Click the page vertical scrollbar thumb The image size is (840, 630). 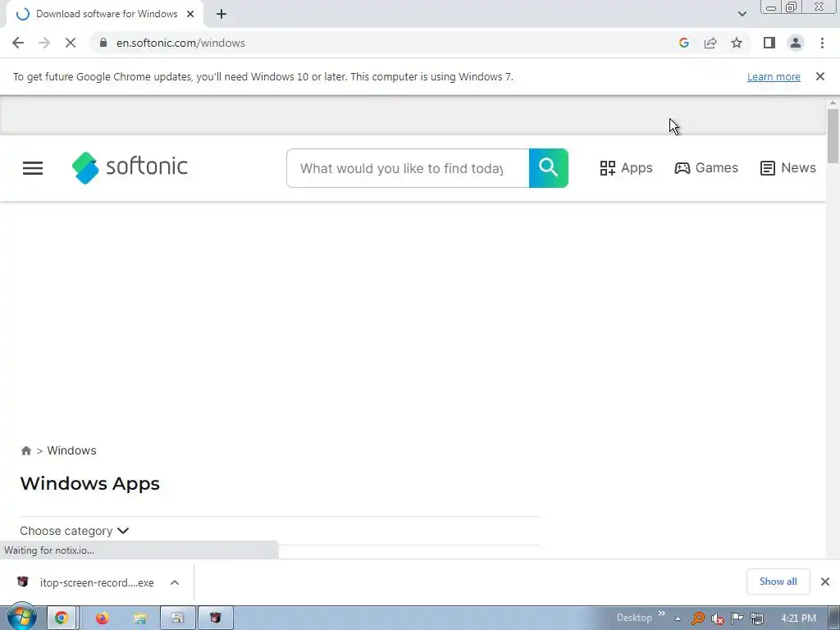point(833,135)
